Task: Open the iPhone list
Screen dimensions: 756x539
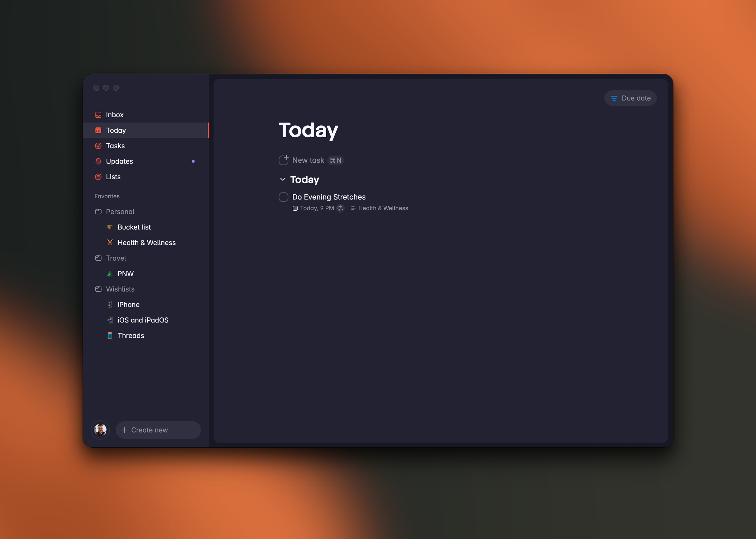Action: click(146, 305)
